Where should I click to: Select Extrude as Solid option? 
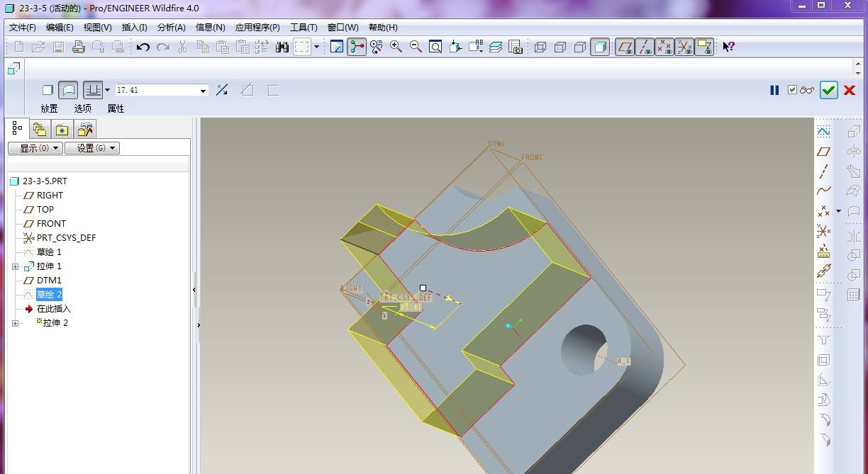pyautogui.click(x=48, y=90)
